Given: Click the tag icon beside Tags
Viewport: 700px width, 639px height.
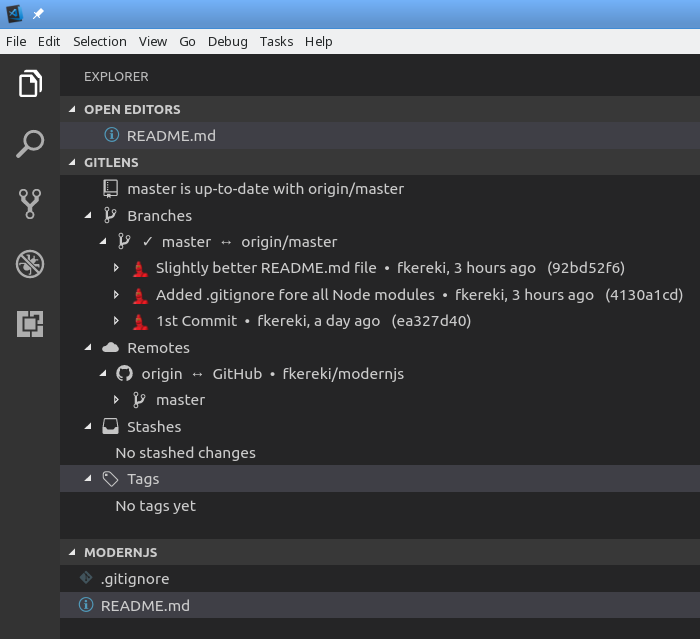Looking at the screenshot, I should coord(110,479).
